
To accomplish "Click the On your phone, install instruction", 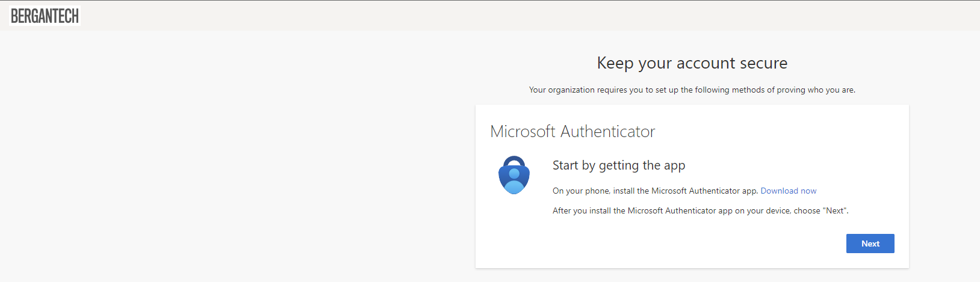I will (656, 191).
